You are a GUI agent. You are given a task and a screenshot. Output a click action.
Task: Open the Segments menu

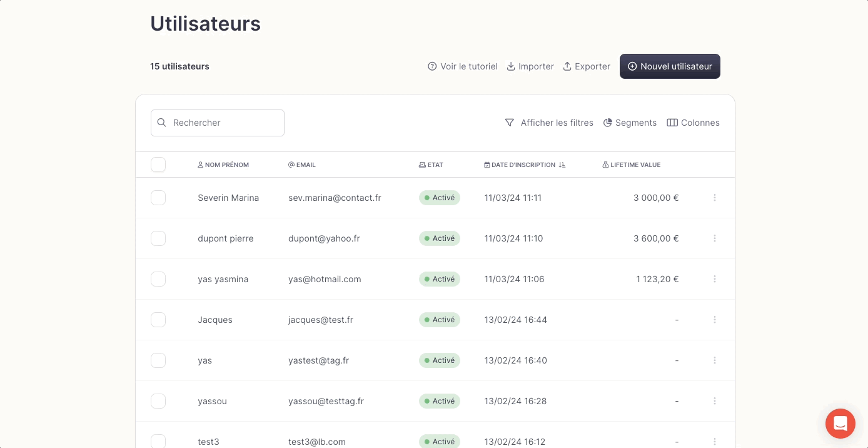[x=630, y=123]
